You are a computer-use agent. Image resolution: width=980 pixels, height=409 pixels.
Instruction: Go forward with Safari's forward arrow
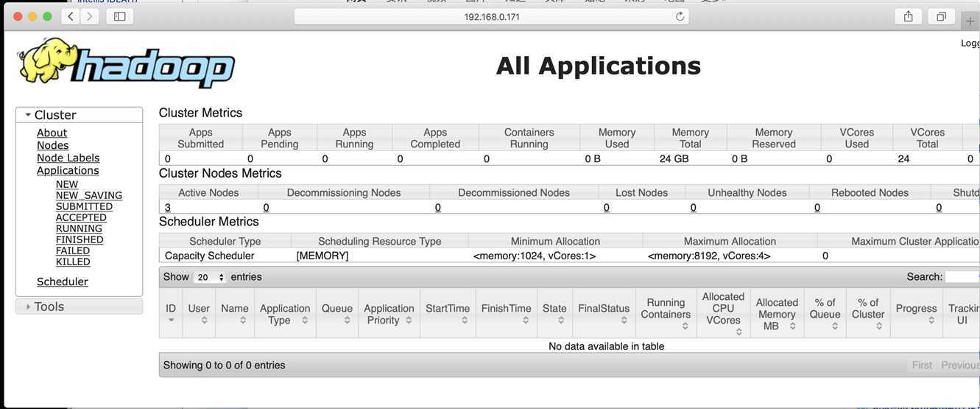coord(90,16)
